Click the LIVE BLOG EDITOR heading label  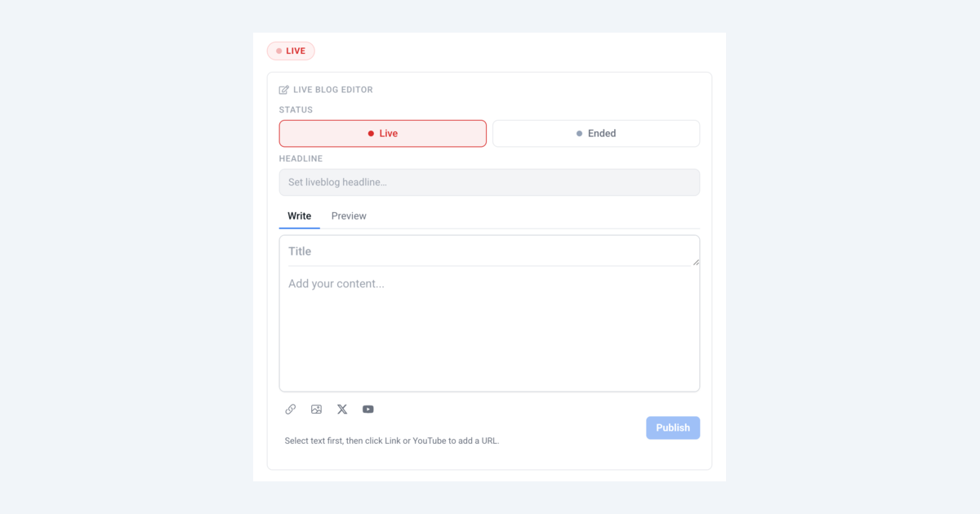click(x=332, y=90)
